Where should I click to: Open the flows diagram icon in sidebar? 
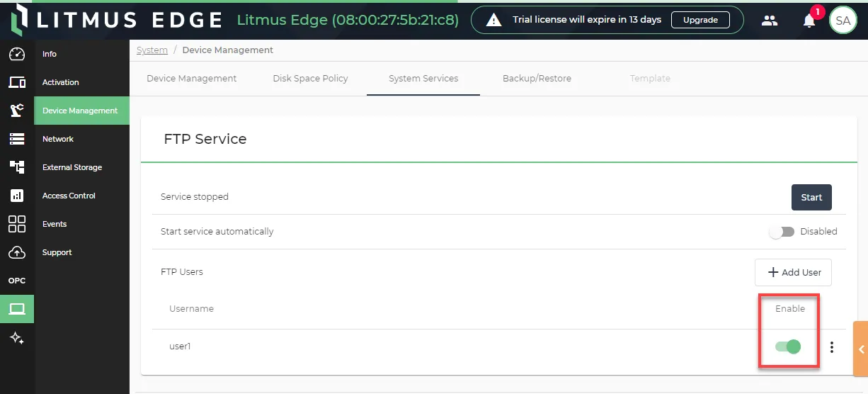[x=17, y=167]
